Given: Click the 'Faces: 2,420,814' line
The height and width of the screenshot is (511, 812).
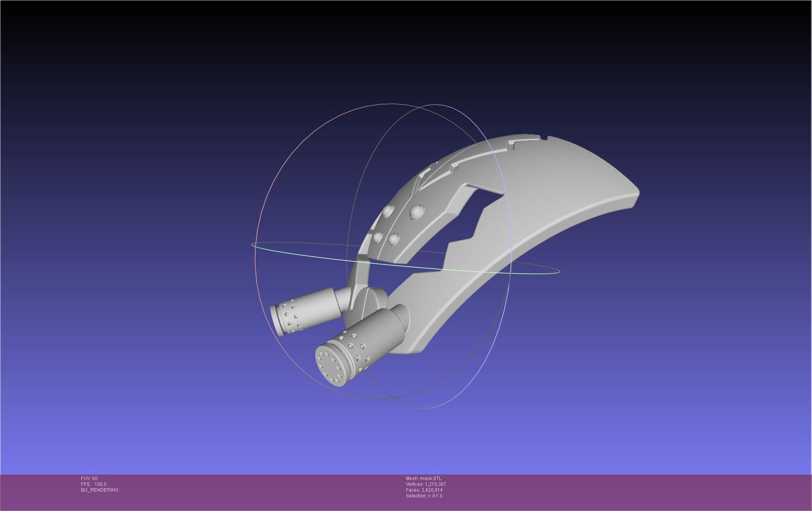Looking at the screenshot, I should click(x=424, y=490).
